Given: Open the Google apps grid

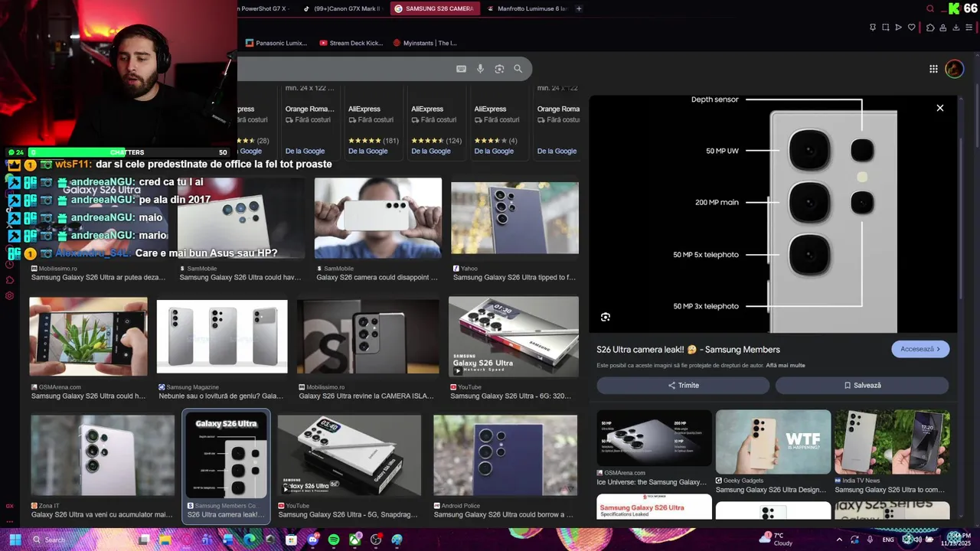Looking at the screenshot, I should click(933, 69).
